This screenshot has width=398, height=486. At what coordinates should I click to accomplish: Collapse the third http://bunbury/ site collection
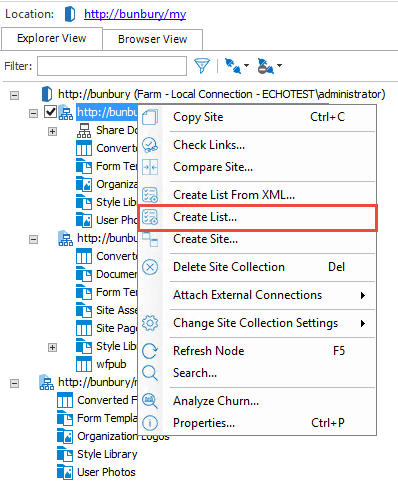(x=14, y=383)
